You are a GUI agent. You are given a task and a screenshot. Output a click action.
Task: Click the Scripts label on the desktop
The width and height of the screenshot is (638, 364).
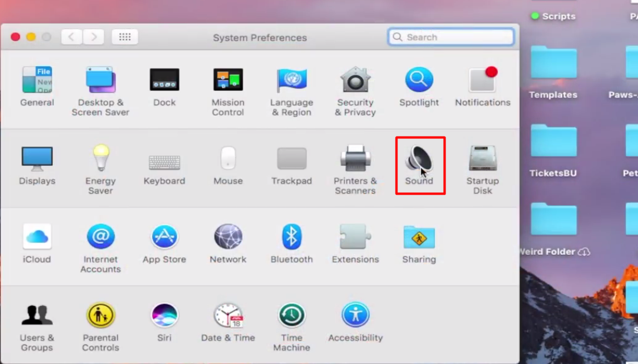tap(559, 16)
